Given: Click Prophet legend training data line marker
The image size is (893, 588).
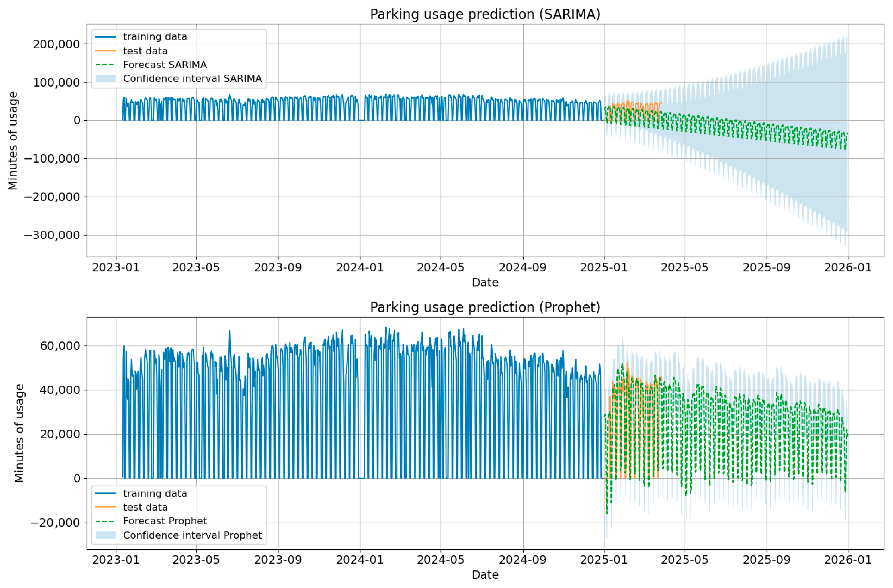Looking at the screenshot, I should (105, 493).
